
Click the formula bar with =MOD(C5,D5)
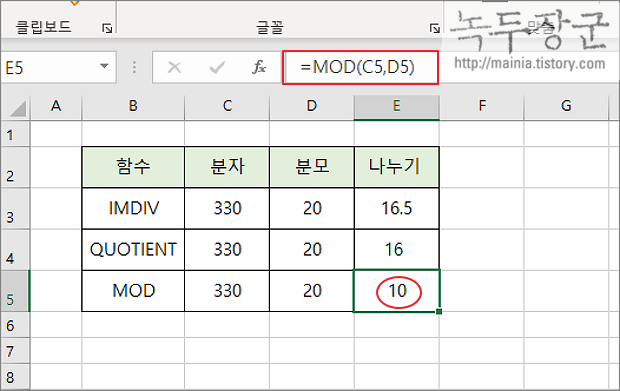pos(360,67)
